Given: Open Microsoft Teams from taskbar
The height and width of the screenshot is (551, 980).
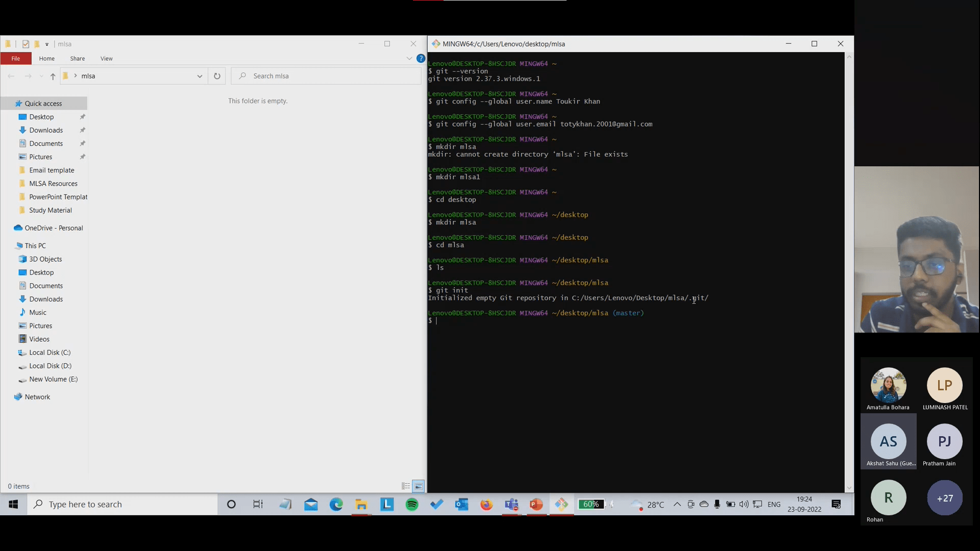Looking at the screenshot, I should [511, 504].
